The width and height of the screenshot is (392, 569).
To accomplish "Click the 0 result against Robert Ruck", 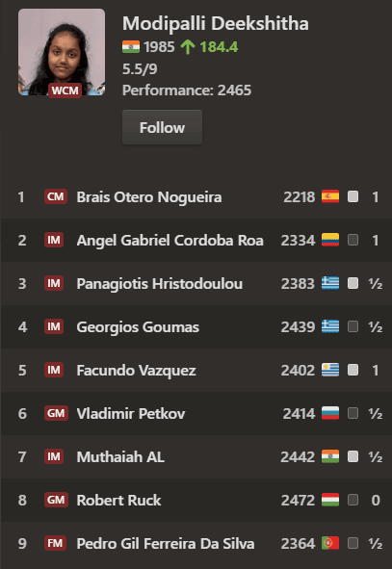I will coord(376,500).
